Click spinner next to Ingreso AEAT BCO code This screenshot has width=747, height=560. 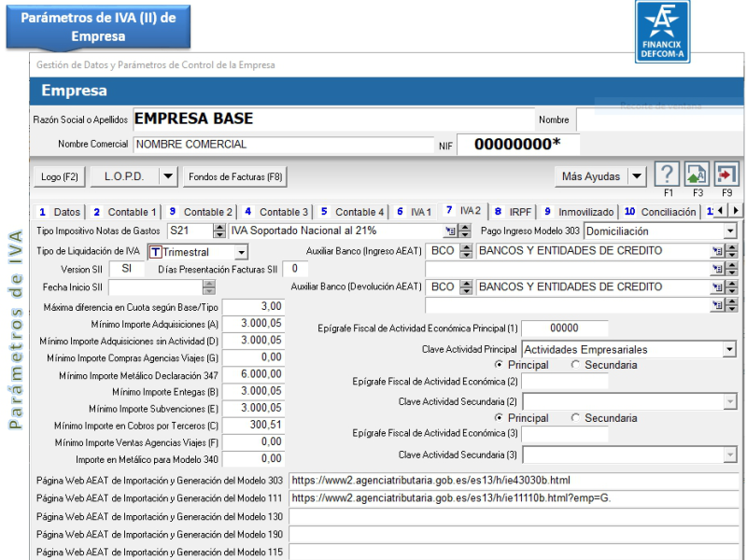tap(466, 251)
